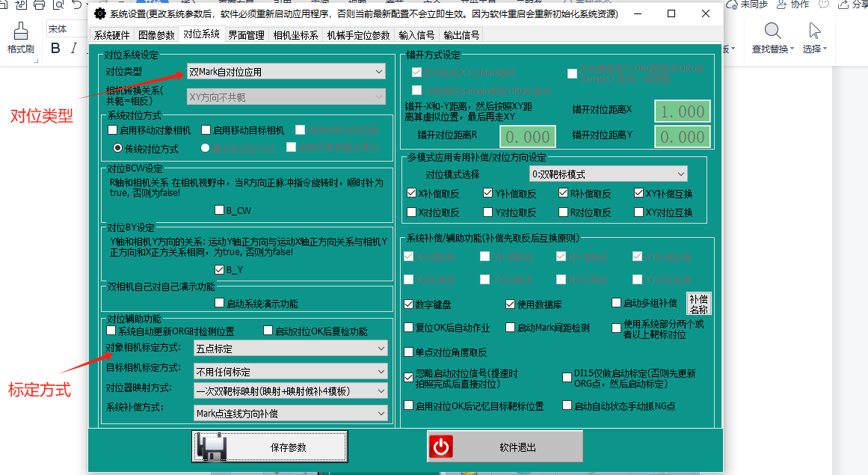Switch to the 图像参数 tab
The image size is (868, 475).
(x=156, y=35)
